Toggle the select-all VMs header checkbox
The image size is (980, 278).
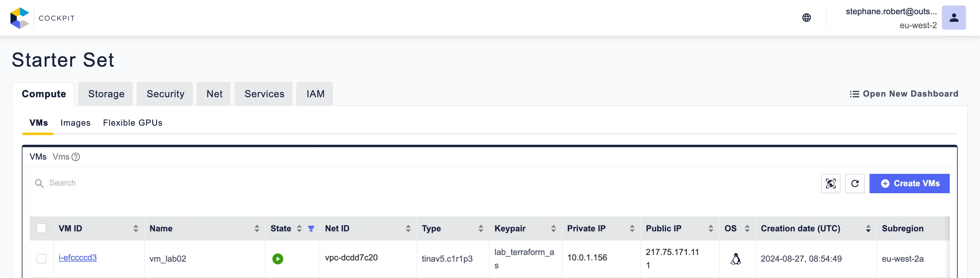click(x=41, y=229)
